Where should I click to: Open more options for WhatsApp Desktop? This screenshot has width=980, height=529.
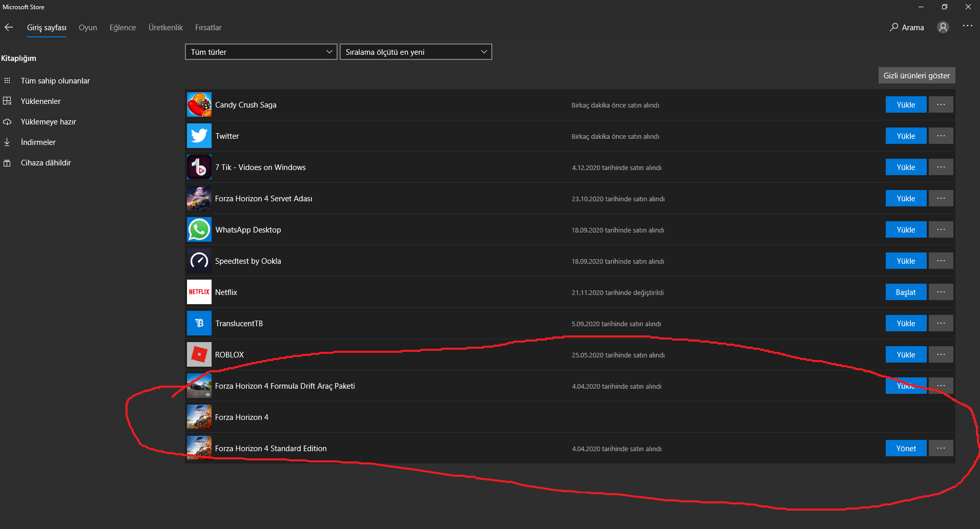click(941, 230)
